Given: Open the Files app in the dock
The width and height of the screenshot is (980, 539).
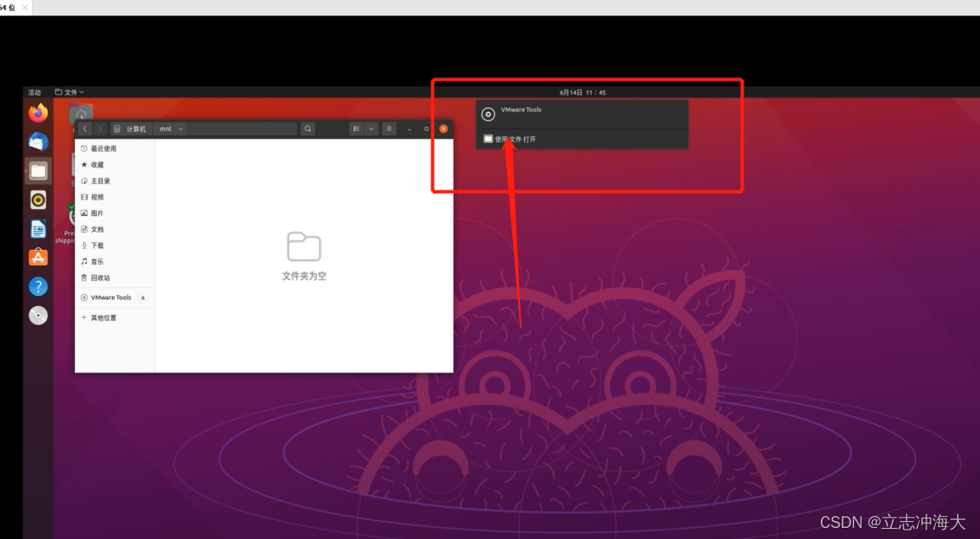Looking at the screenshot, I should tap(38, 171).
